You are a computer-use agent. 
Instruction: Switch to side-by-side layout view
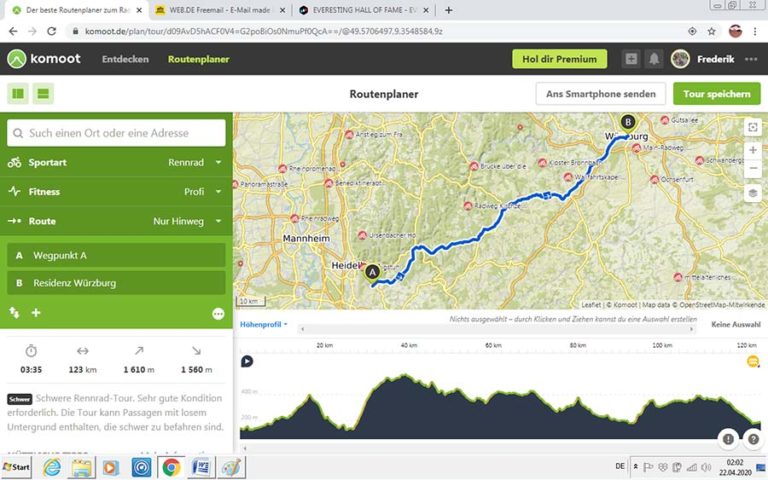tap(18, 94)
